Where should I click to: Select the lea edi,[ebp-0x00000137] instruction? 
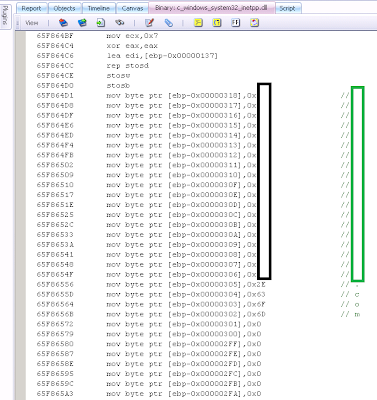pos(162,56)
